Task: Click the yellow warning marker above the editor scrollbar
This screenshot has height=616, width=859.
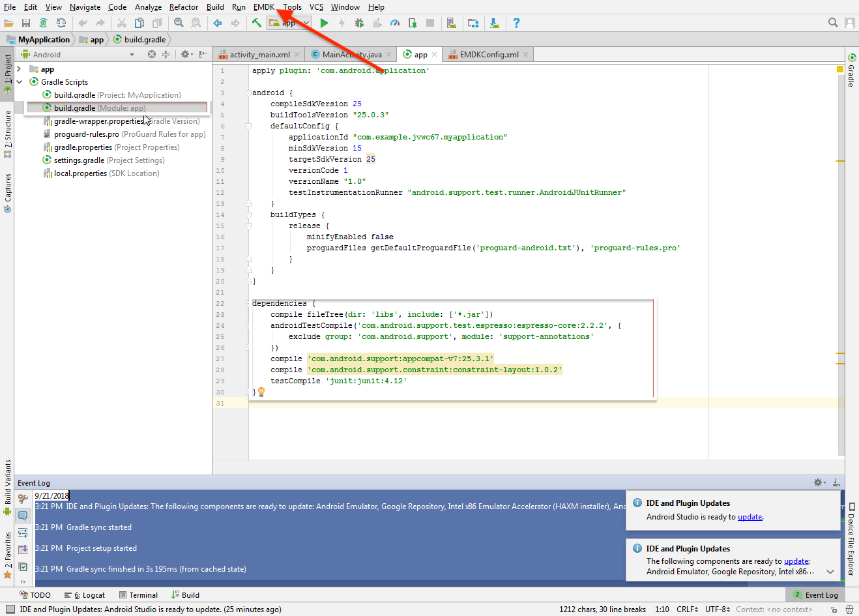Action: (840, 69)
